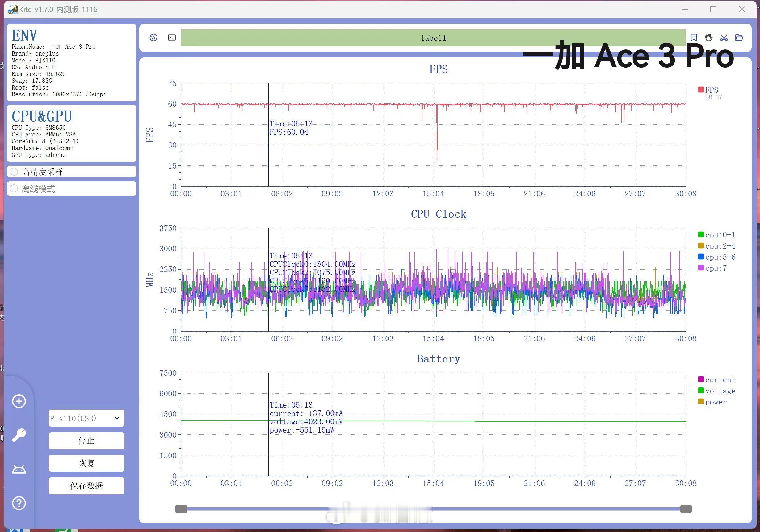Click the Hardware: Qualcomm line
The height and width of the screenshot is (532, 760).
tap(42, 148)
